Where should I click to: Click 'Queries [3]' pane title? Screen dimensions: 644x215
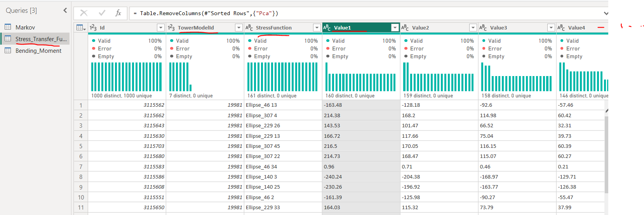pyautogui.click(x=21, y=10)
